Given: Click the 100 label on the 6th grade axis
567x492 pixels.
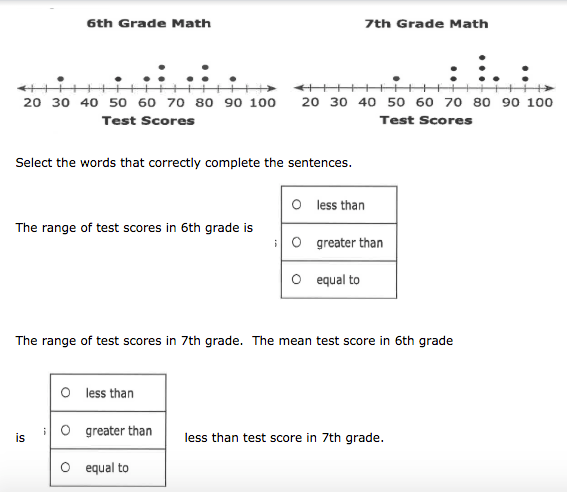Looking at the screenshot, I should coord(263,103).
